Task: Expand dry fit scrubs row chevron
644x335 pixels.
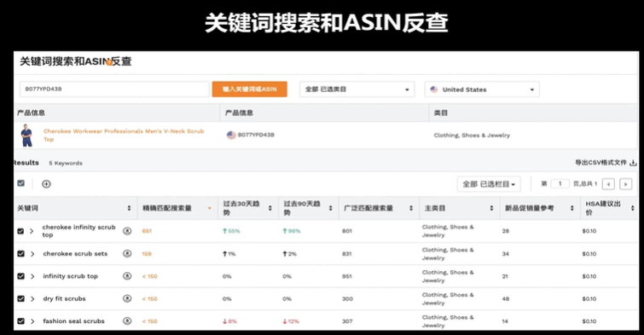Action: coord(32,298)
